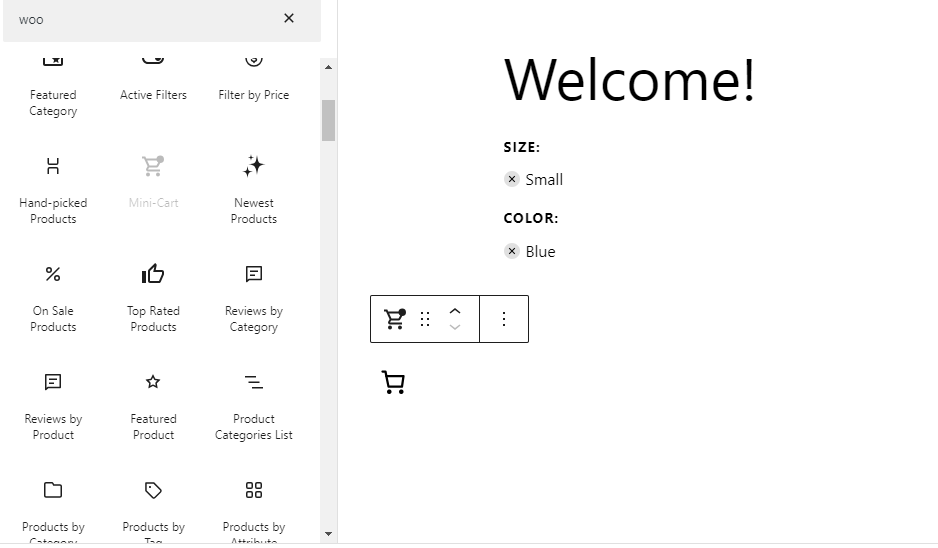Click the block search input containing woo
This screenshot has height=548, width=938.
click(x=140, y=20)
